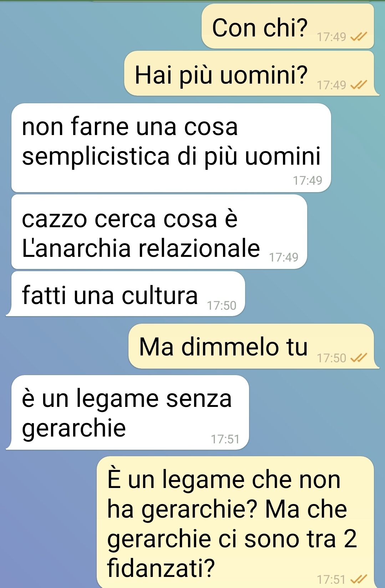Select the "Con chi?" message bubble

(x=288, y=26)
